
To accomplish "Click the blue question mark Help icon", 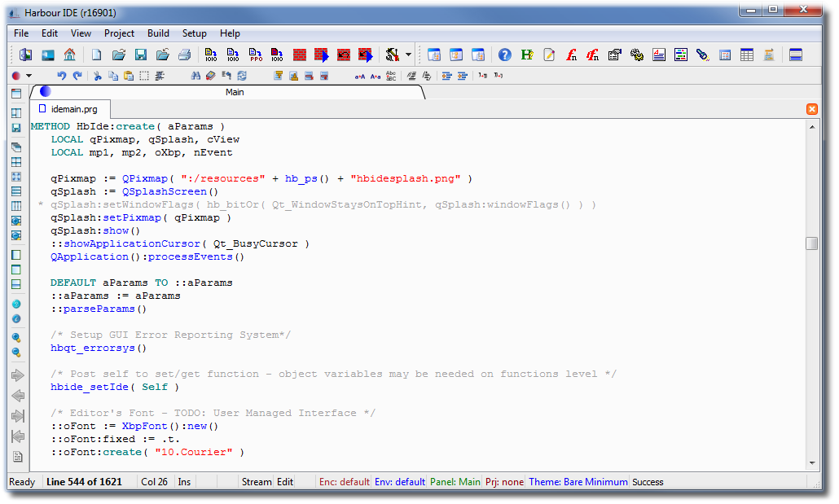I will click(505, 55).
